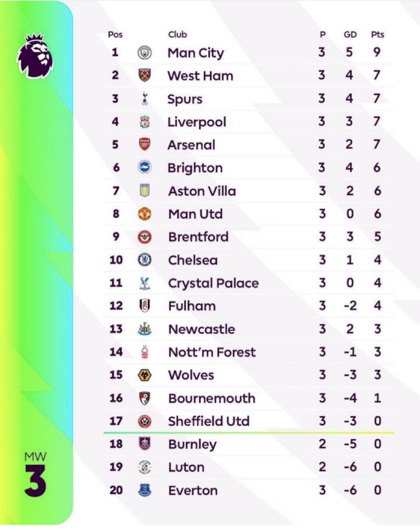Select the Brighton club badge
This screenshot has width=420, height=532.
(x=144, y=168)
